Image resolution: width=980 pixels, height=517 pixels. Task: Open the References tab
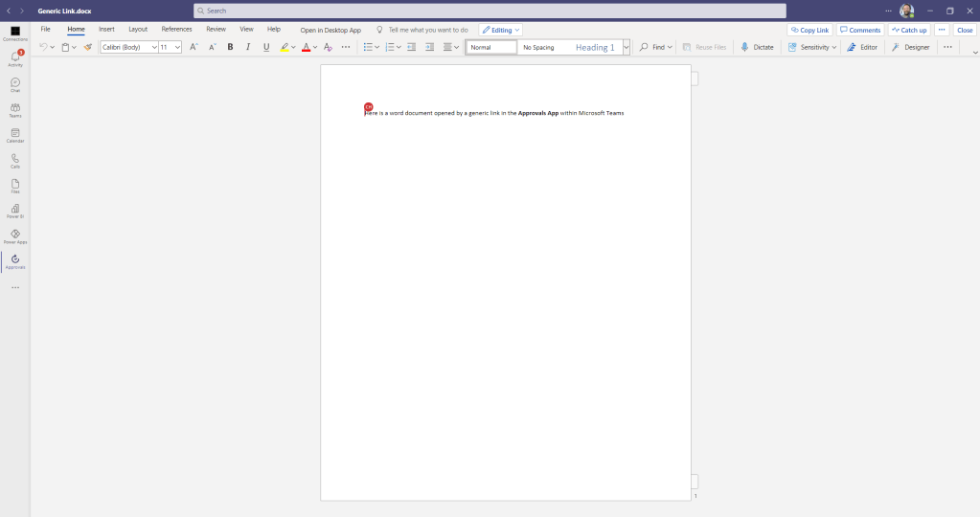click(x=176, y=30)
